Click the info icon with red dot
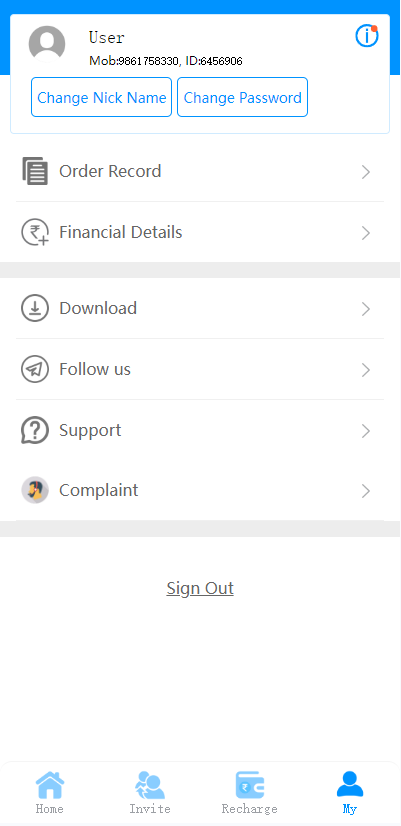401x826 pixels. tap(367, 36)
